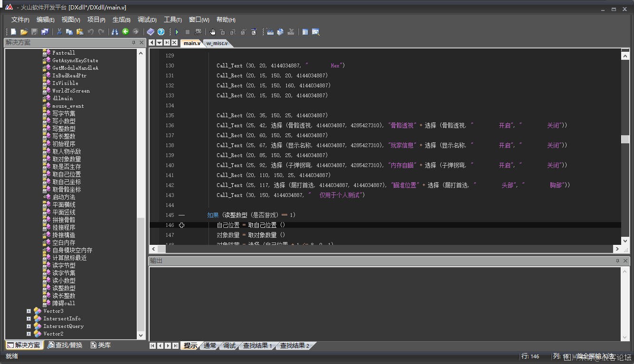634x364 pixels.
Task: Click the build factory toolbar icon
Action: click(270, 32)
